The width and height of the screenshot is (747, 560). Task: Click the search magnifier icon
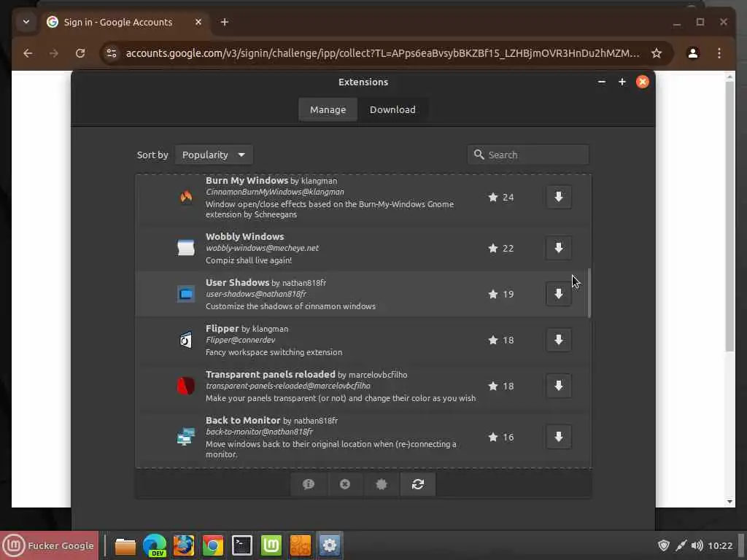[479, 155]
